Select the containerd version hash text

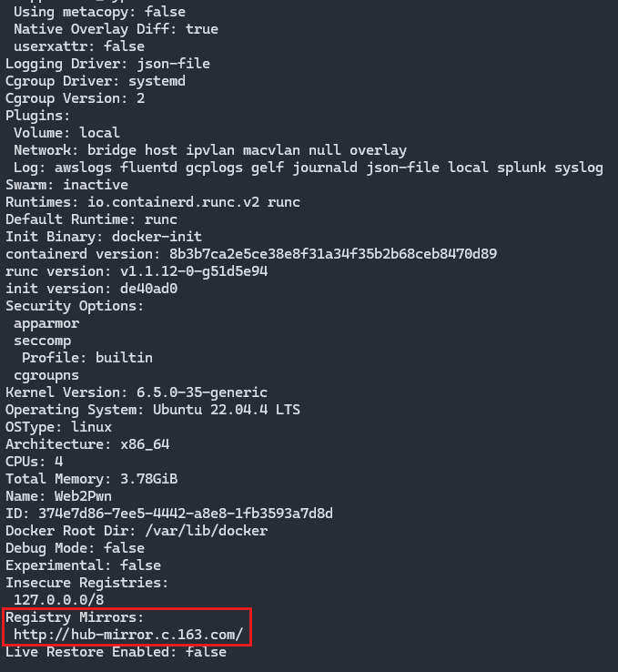[x=333, y=254]
